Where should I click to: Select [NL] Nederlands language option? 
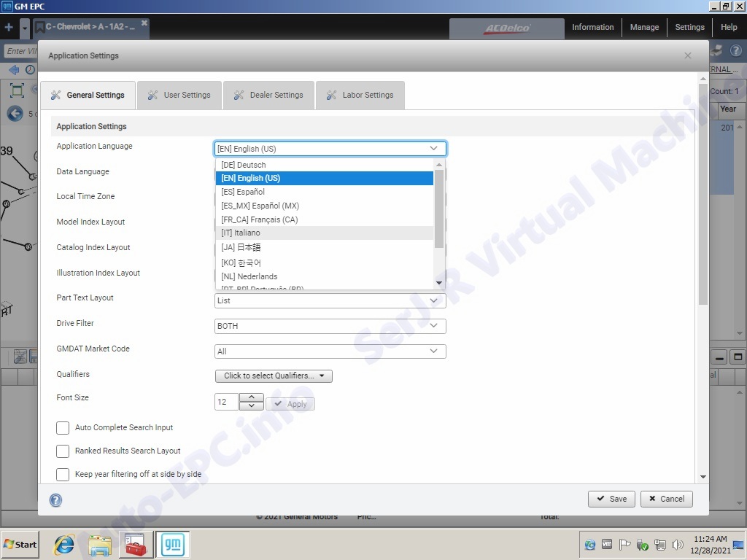325,276
